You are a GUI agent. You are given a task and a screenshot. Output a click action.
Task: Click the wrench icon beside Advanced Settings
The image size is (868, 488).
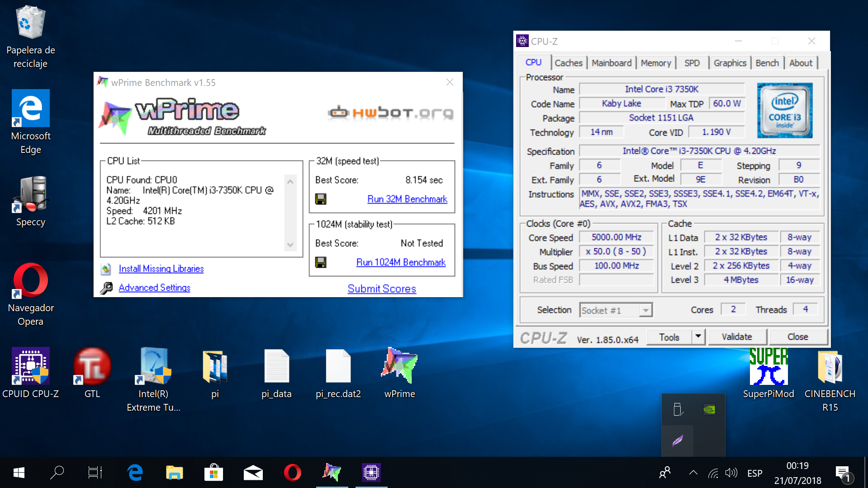[106, 288]
